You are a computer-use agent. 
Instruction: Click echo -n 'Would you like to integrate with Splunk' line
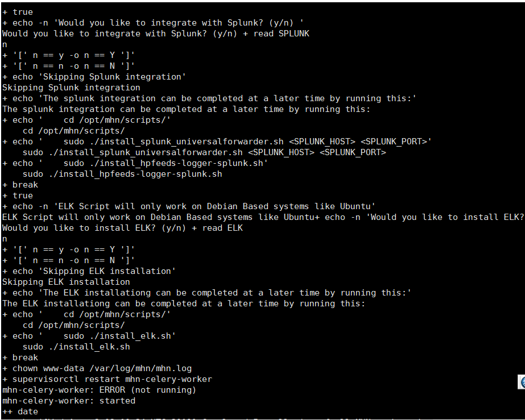tap(152, 23)
